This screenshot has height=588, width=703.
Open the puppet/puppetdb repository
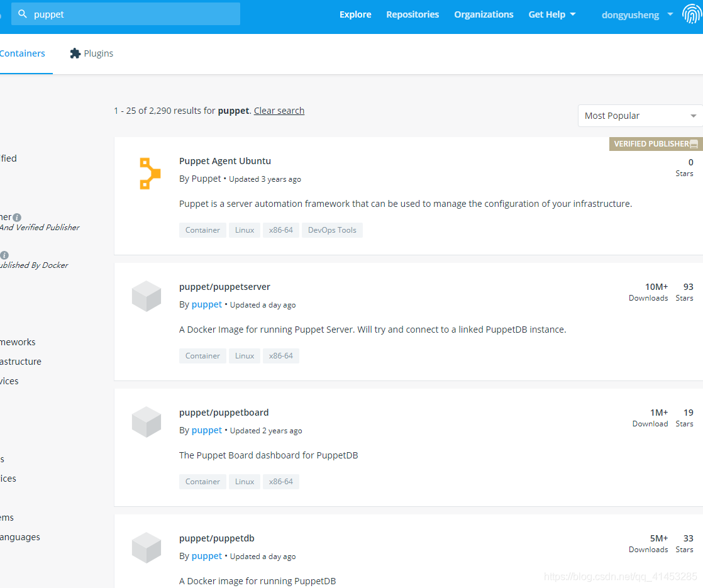point(216,538)
